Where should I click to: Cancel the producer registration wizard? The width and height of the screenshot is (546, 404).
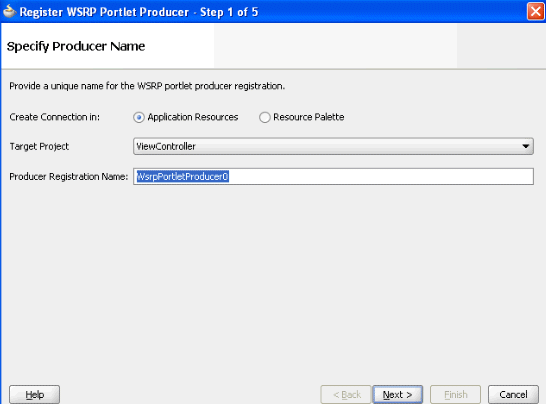(513, 394)
